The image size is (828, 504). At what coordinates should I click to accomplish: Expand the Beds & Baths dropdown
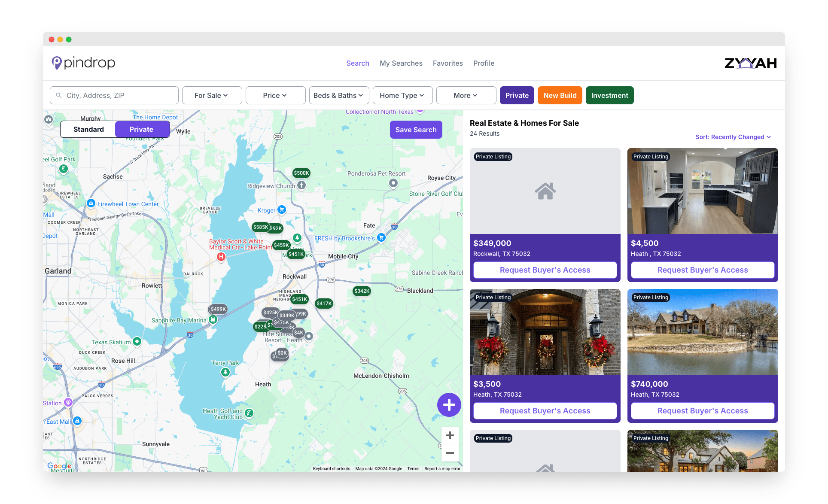coord(339,95)
